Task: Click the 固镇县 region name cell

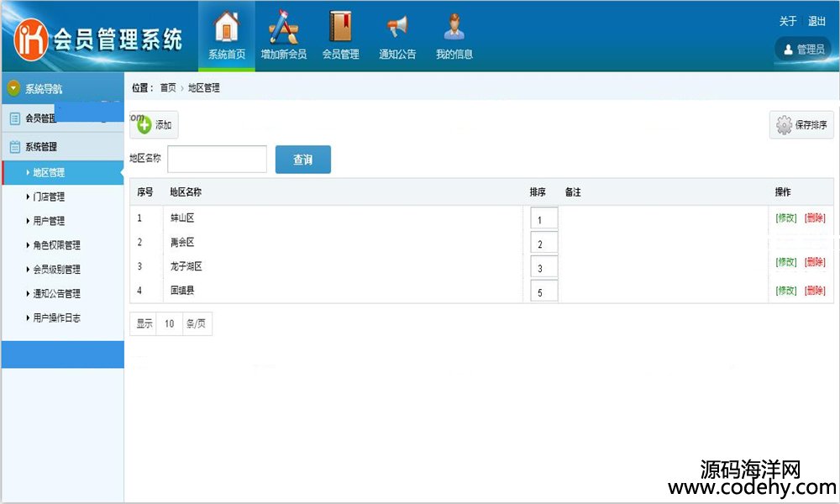Action: tap(182, 290)
